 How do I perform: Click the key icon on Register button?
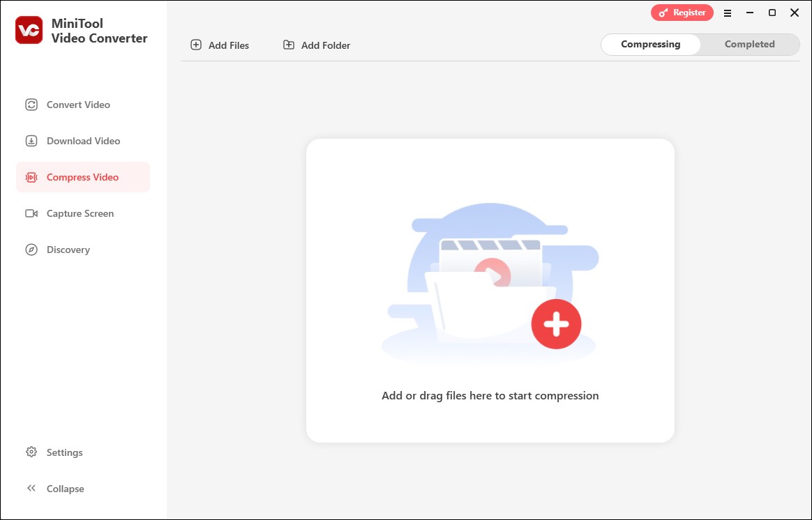(663, 13)
